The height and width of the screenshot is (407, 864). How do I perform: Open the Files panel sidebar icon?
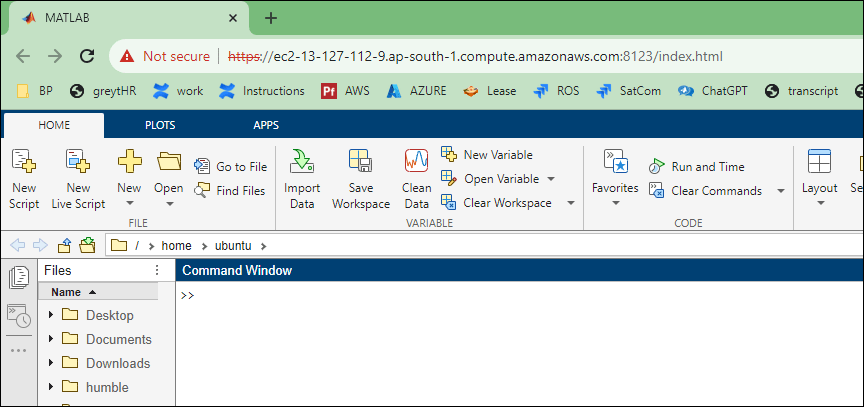pyautogui.click(x=19, y=277)
